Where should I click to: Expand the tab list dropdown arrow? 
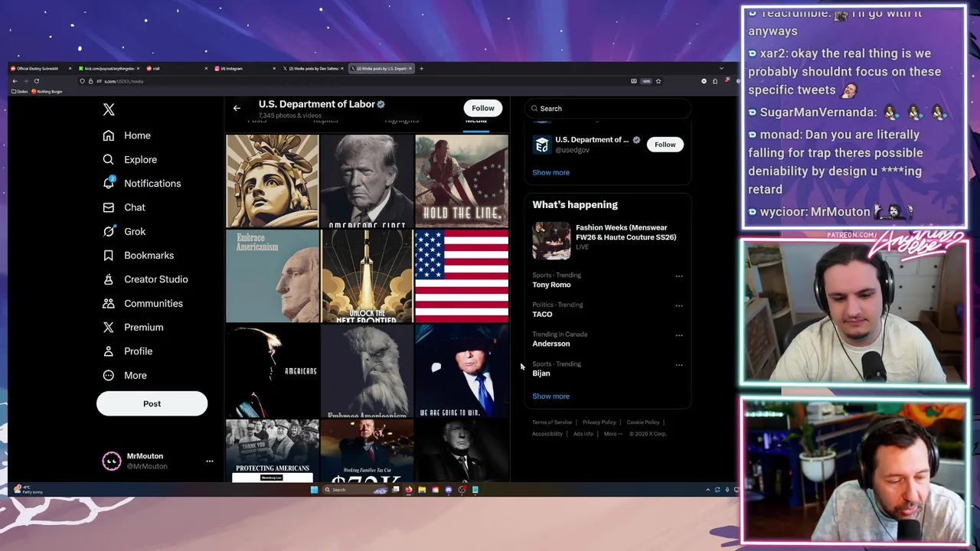[721, 68]
